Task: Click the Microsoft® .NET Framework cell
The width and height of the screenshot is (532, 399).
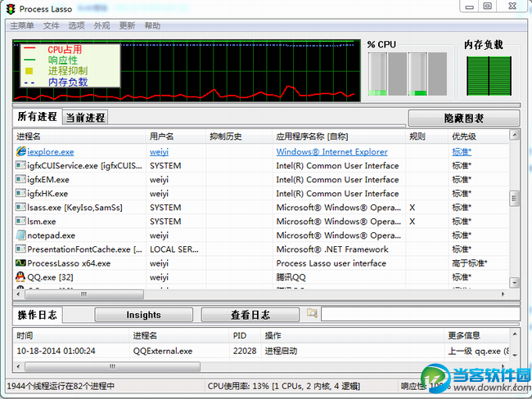Action: coord(332,249)
